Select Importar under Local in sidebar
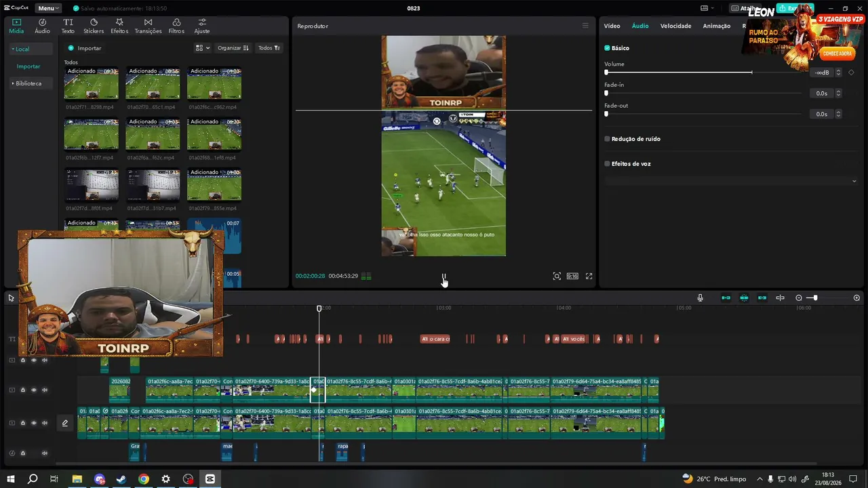 coord(28,66)
